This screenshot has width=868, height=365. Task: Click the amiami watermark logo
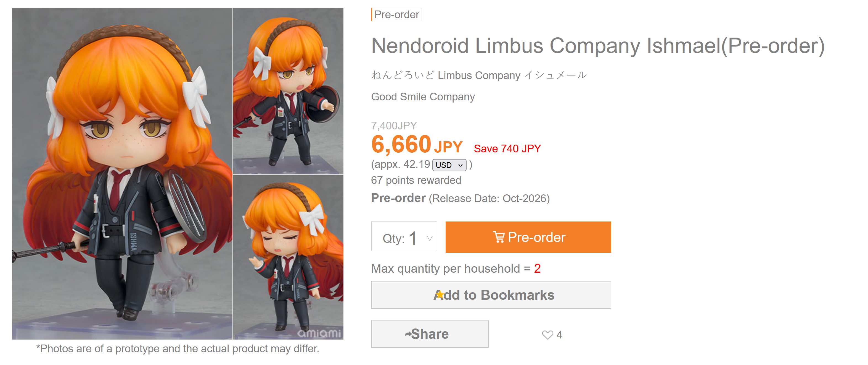pyautogui.click(x=319, y=333)
